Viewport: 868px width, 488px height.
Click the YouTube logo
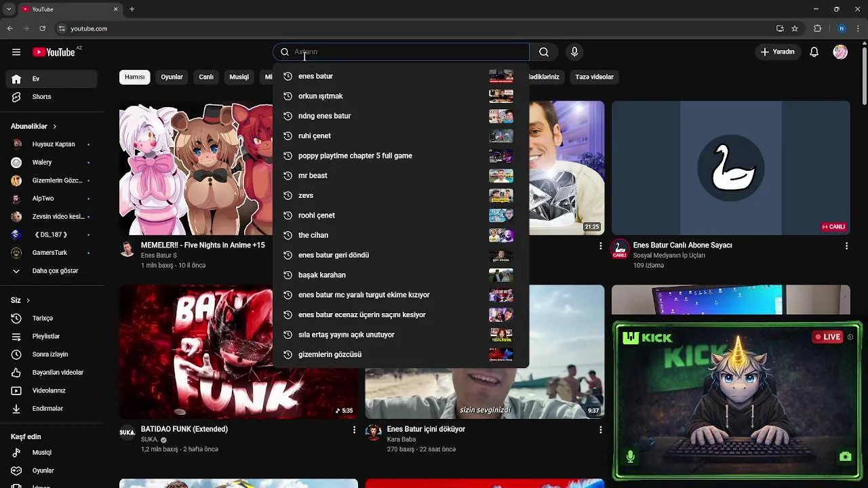point(54,52)
